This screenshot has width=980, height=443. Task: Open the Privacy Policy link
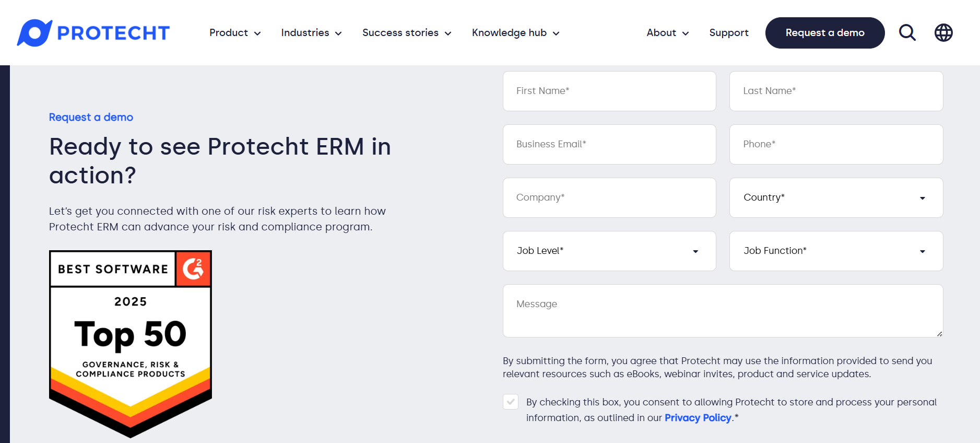tap(698, 417)
